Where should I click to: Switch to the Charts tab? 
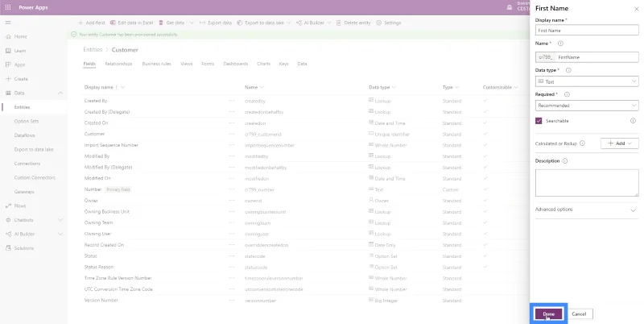click(x=264, y=64)
